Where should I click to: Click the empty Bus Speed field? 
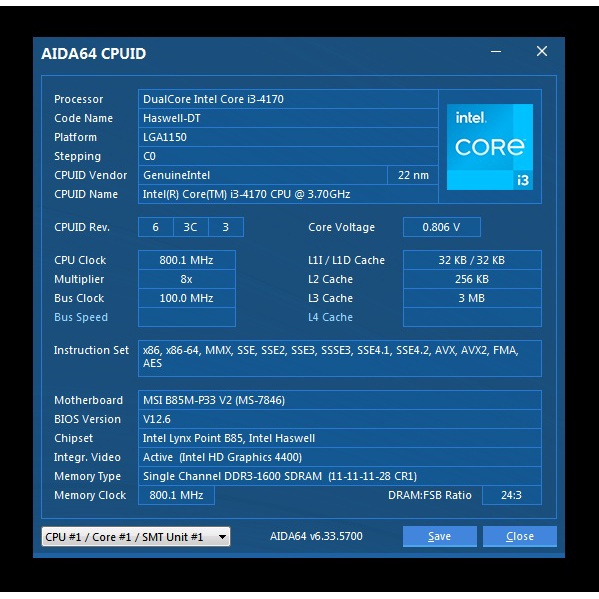186,317
